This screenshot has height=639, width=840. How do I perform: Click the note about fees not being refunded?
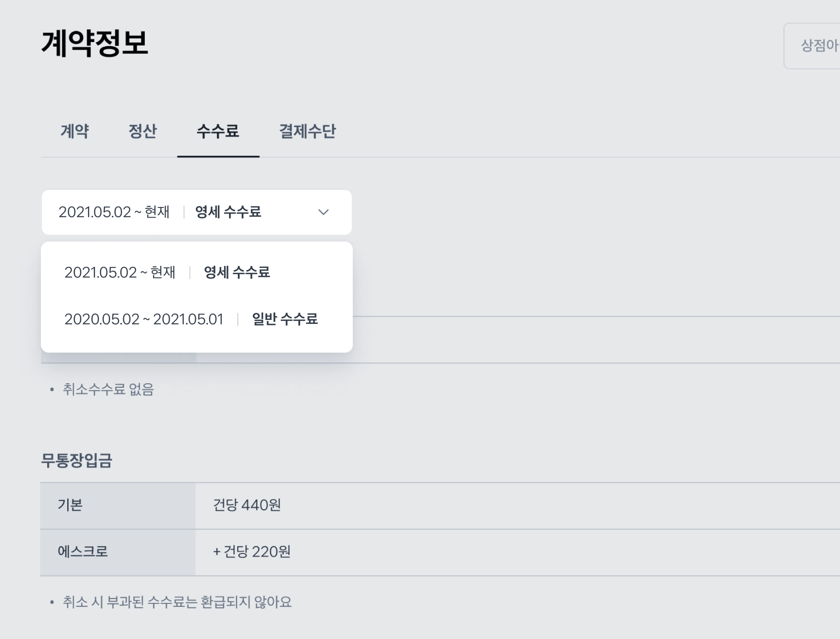point(177,602)
